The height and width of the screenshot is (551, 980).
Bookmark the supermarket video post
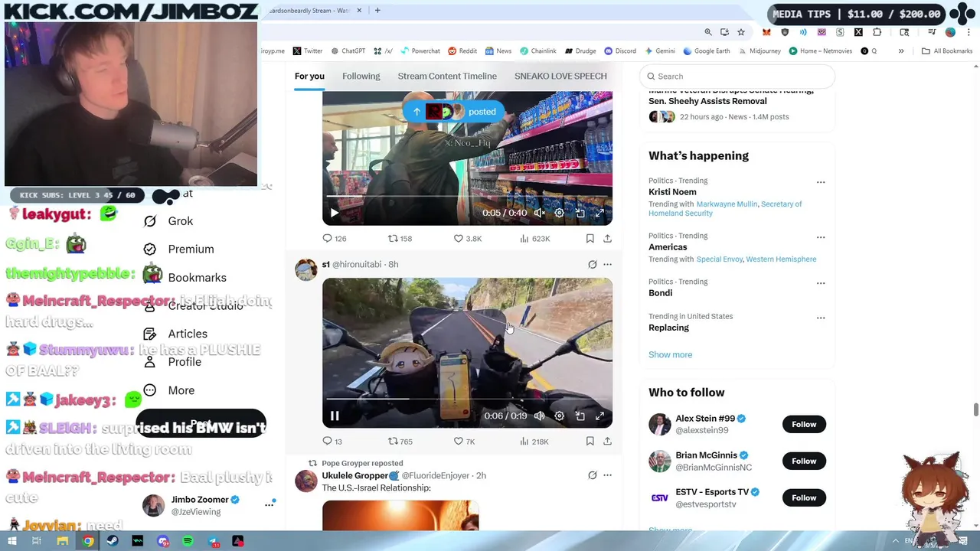590,239
